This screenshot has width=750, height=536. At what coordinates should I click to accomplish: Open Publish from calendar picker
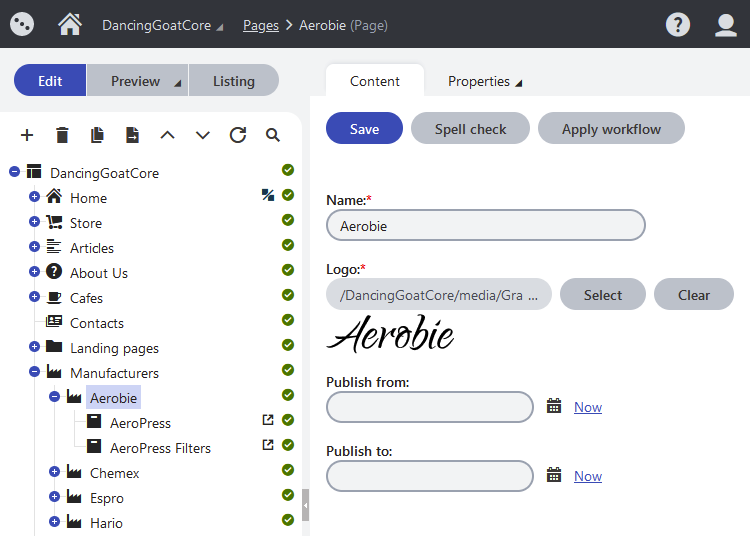click(554, 406)
